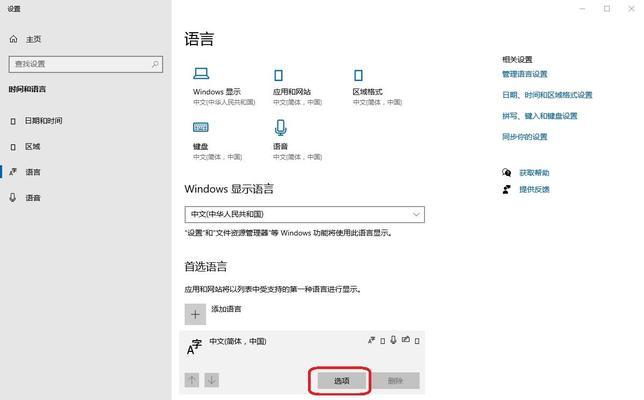Expand the Windows 显示语言 dropdown
The image size is (644, 400).
[304, 214]
